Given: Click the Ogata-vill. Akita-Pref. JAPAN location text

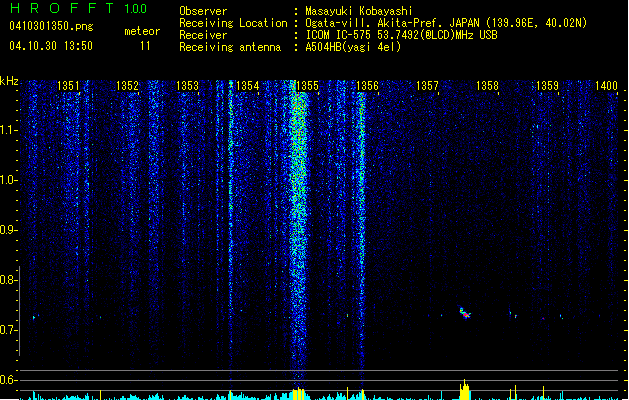Looking at the screenshot, I should [x=446, y=23].
